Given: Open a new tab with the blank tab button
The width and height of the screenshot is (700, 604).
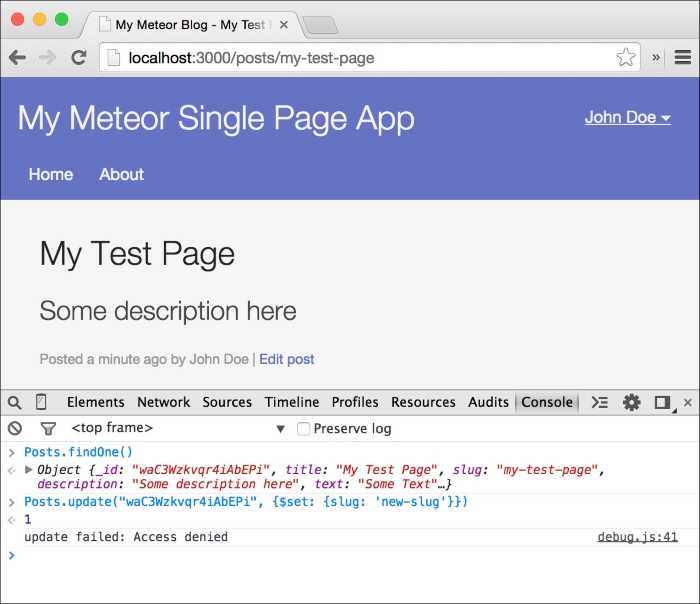Looking at the screenshot, I should point(320,25).
